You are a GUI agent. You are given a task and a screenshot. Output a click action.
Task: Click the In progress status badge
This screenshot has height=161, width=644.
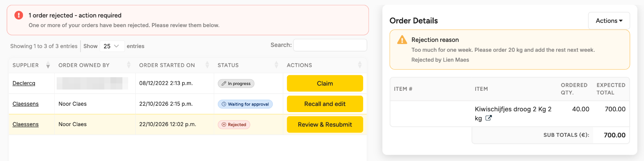236,83
